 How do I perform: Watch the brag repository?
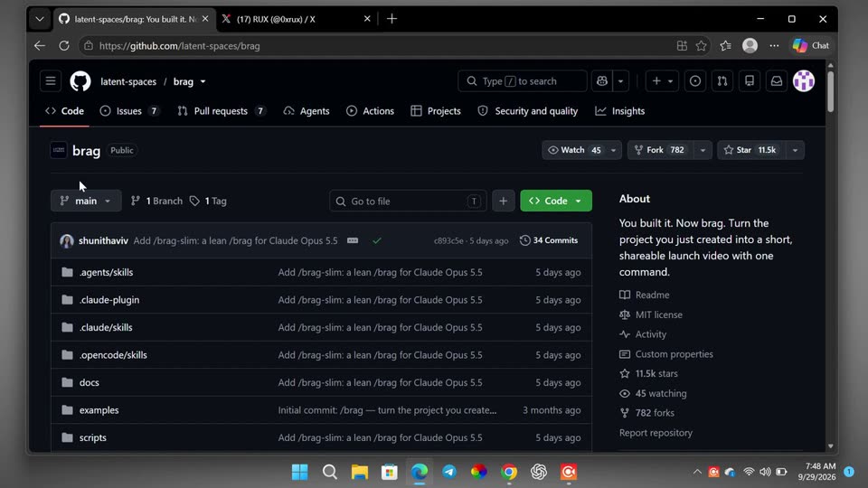point(574,150)
